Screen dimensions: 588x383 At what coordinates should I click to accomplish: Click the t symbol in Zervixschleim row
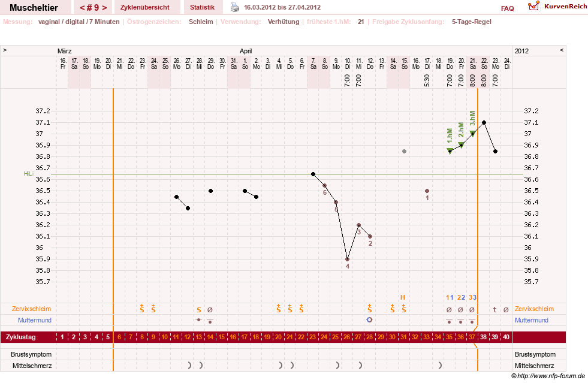494,309
